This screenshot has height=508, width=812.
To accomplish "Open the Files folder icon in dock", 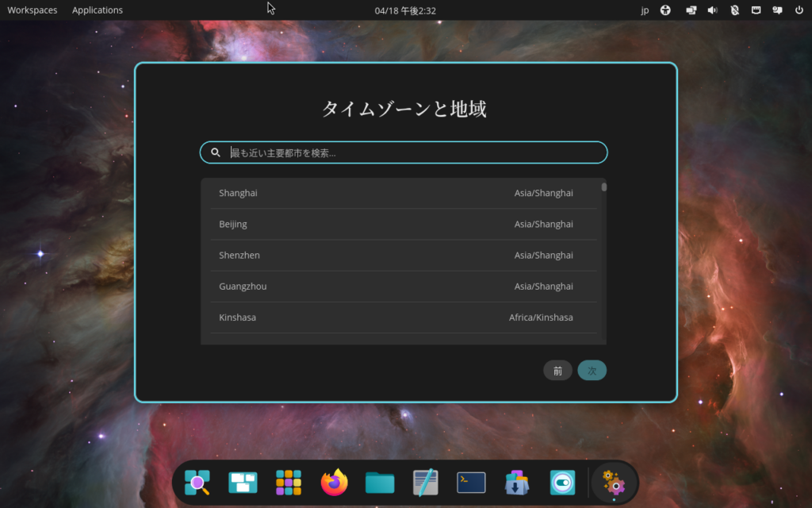I will (x=380, y=483).
